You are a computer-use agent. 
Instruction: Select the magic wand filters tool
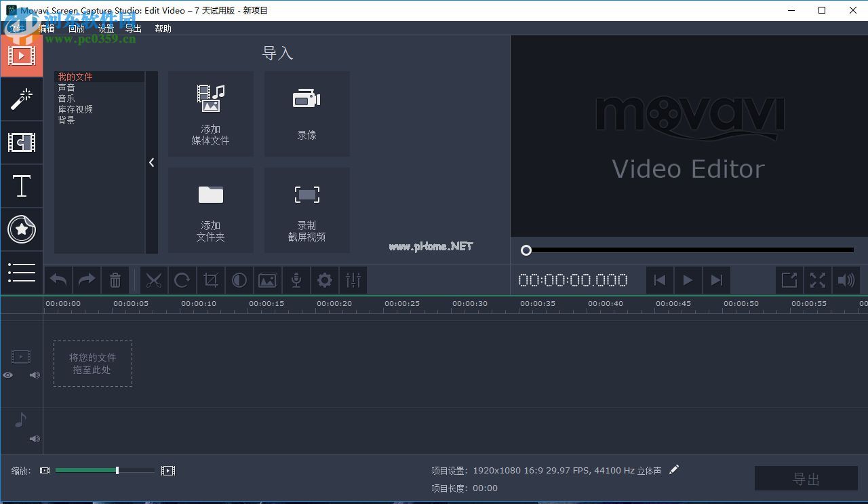tap(22, 99)
